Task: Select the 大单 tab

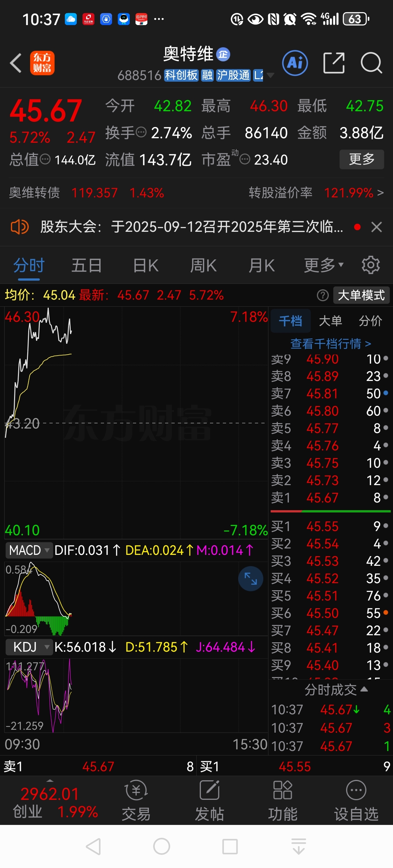Action: click(330, 321)
